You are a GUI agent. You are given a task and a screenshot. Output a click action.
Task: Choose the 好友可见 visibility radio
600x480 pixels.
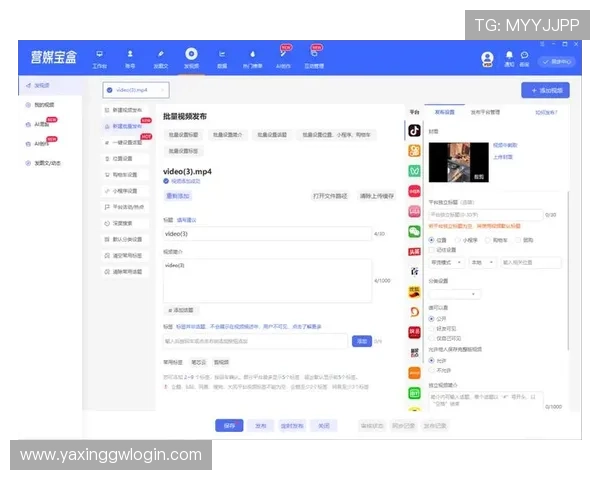432,328
